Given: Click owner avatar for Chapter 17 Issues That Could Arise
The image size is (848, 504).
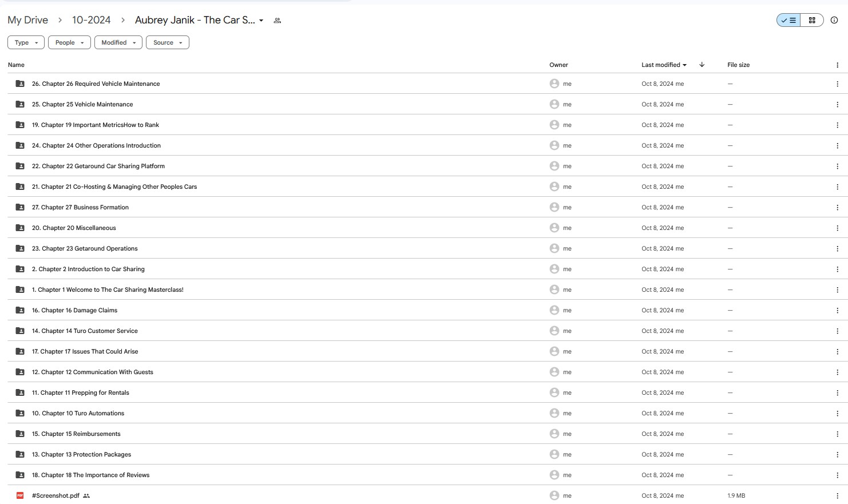Looking at the screenshot, I should (554, 351).
